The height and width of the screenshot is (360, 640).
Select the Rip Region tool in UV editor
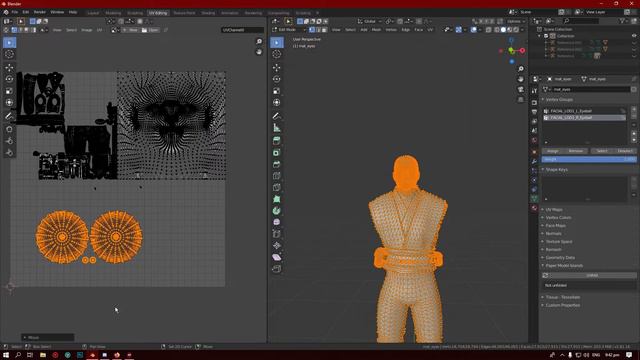tap(9, 129)
